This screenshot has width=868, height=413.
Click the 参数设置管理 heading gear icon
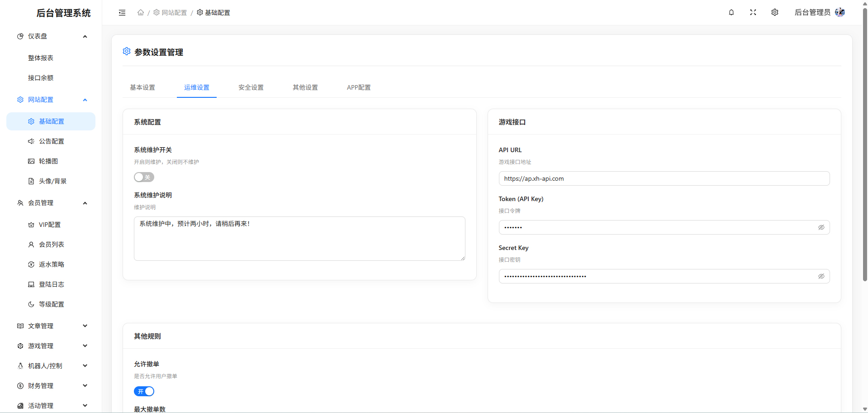127,52
